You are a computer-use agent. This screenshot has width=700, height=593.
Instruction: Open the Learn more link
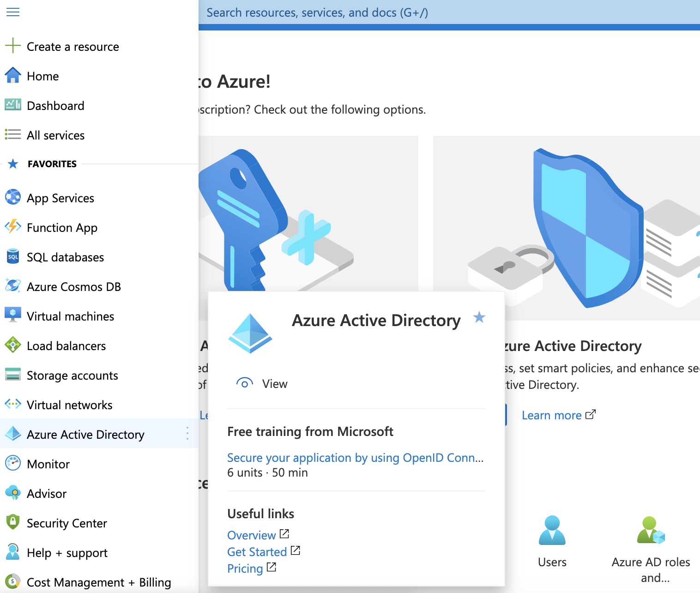552,415
